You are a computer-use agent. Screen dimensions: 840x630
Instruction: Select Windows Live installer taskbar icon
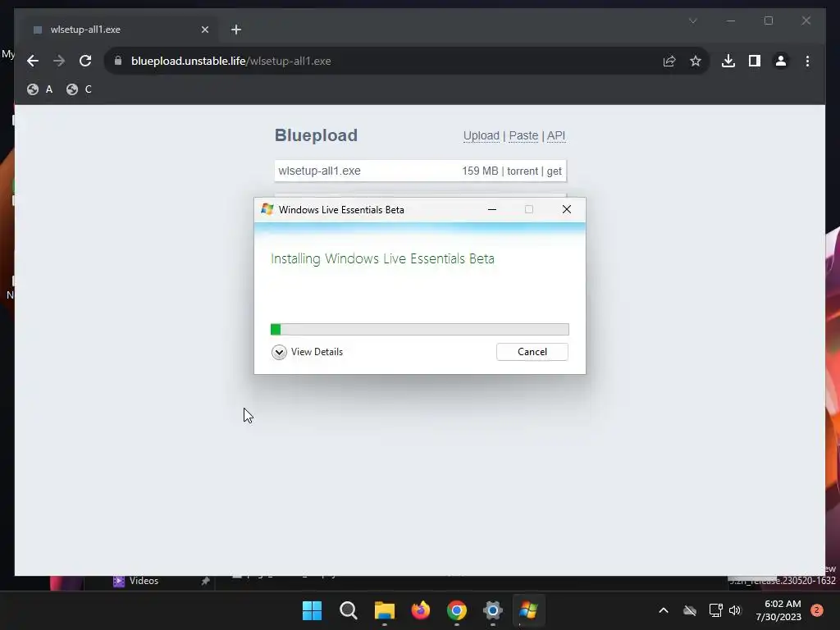click(x=529, y=610)
